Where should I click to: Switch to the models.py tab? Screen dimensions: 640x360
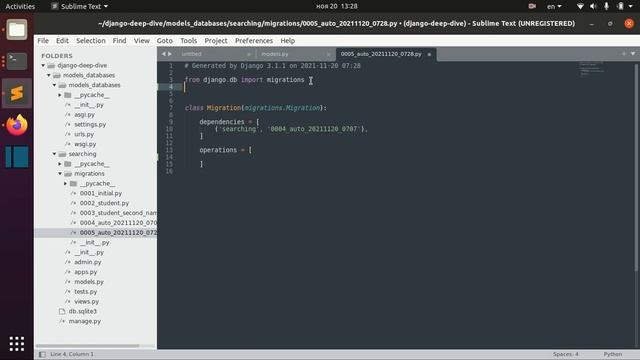click(295, 54)
